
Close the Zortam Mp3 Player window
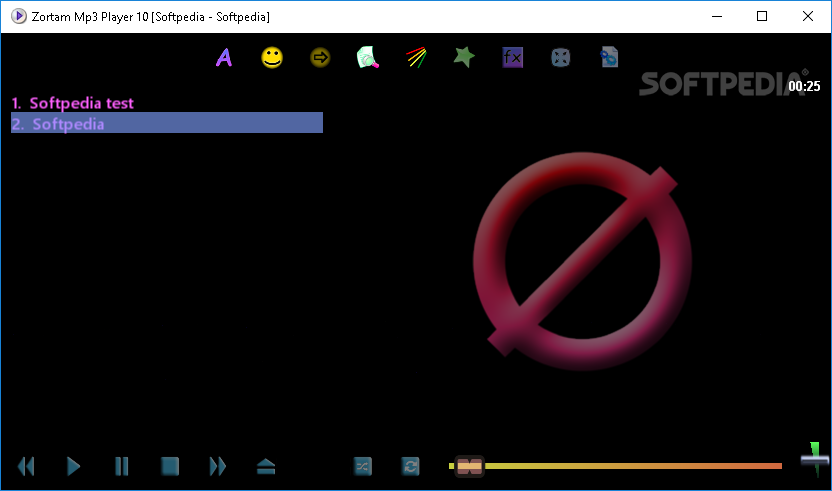click(808, 16)
